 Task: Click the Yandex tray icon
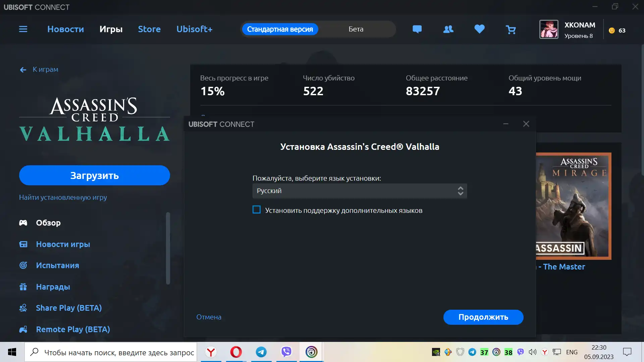click(545, 352)
